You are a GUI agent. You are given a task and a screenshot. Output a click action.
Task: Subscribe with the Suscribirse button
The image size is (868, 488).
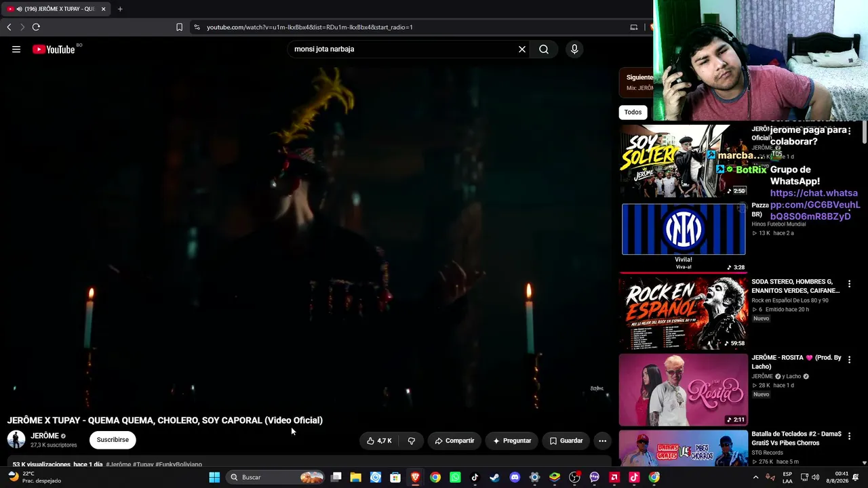(113, 440)
